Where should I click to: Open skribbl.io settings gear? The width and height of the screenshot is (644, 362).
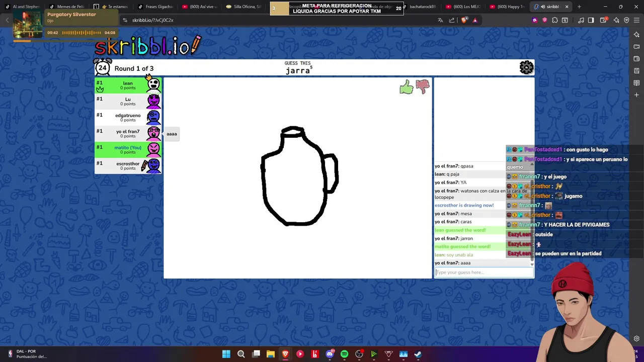[526, 67]
